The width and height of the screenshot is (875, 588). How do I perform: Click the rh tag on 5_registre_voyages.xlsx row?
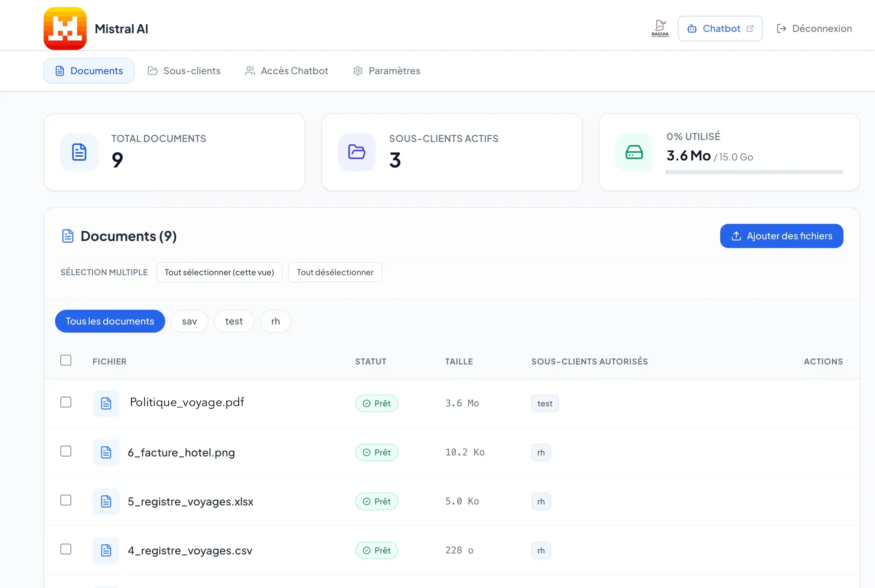(x=541, y=502)
